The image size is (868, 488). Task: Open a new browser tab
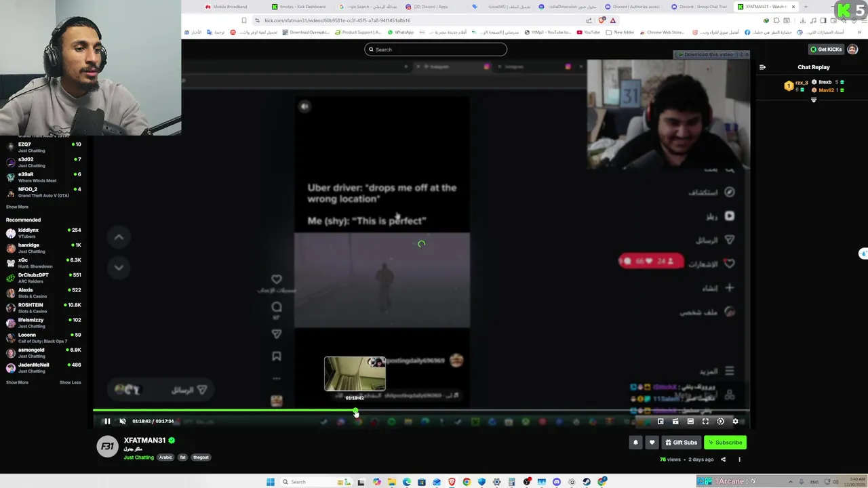[806, 7]
